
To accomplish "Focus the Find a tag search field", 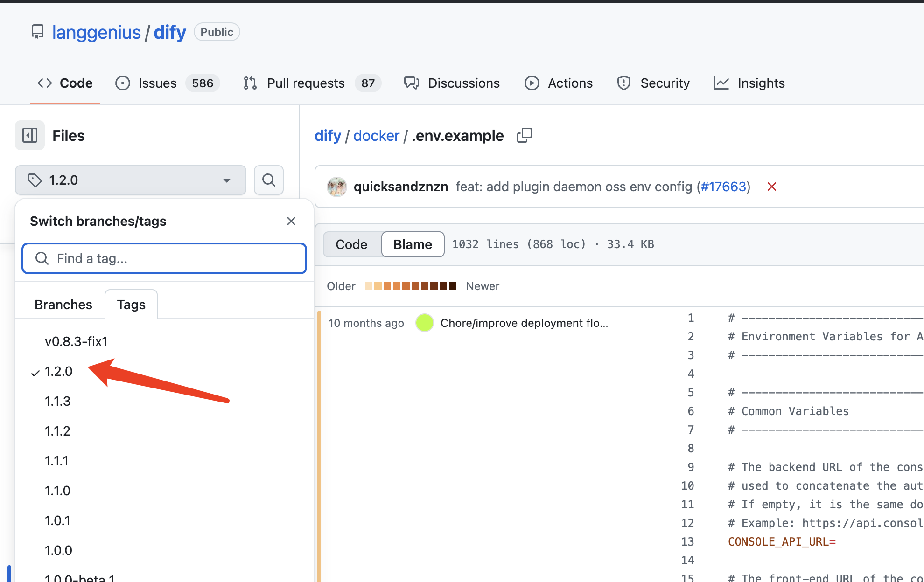I will coord(164,258).
